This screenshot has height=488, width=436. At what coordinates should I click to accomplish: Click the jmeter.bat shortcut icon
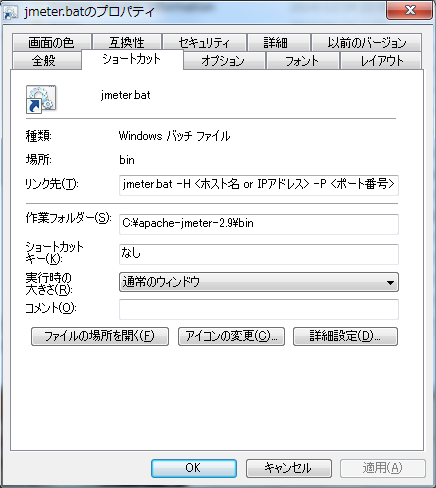[x=41, y=99]
